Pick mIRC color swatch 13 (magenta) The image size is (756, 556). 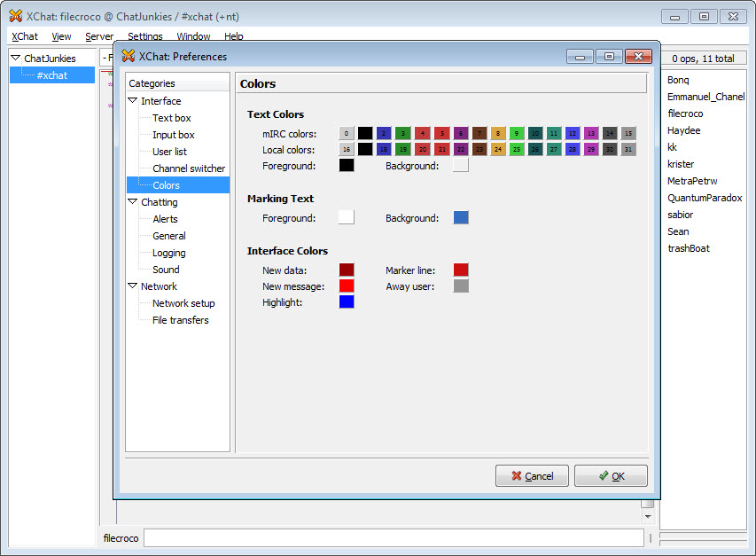591,133
